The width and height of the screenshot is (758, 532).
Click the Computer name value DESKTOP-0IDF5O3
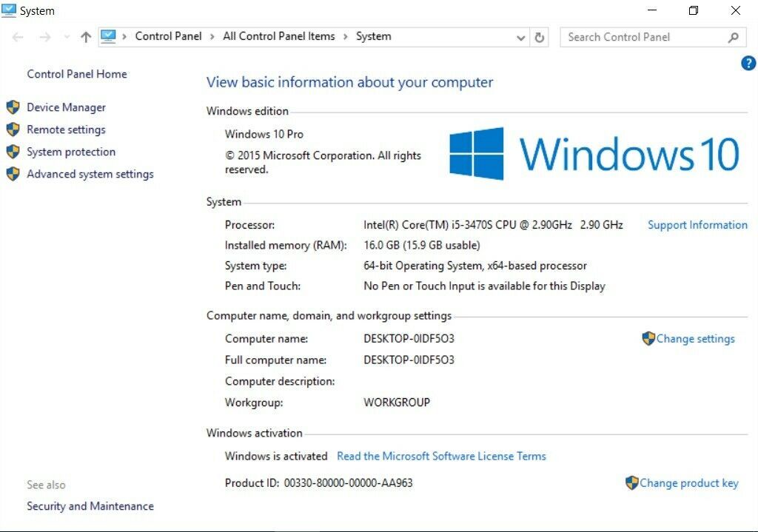[409, 338]
